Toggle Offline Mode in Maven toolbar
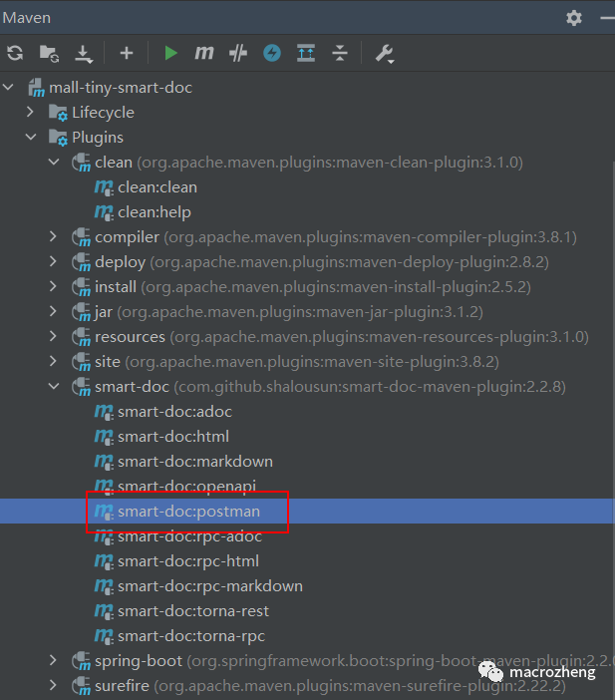 coord(237,54)
